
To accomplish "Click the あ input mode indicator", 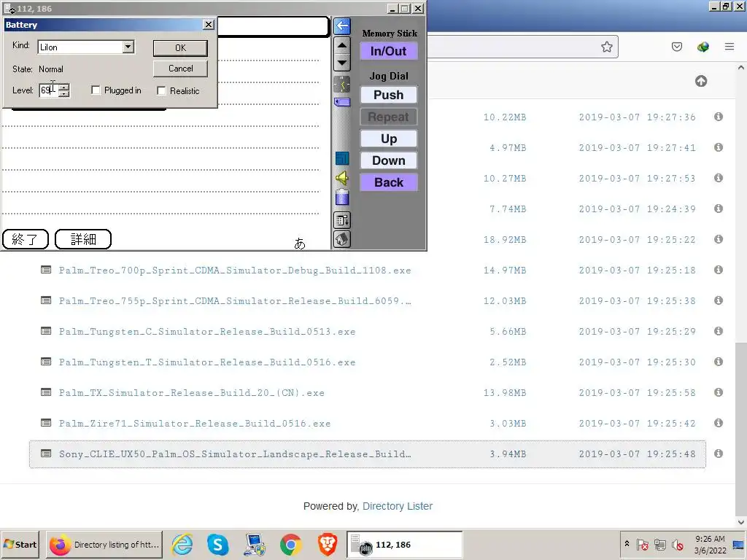I will click(x=299, y=244).
